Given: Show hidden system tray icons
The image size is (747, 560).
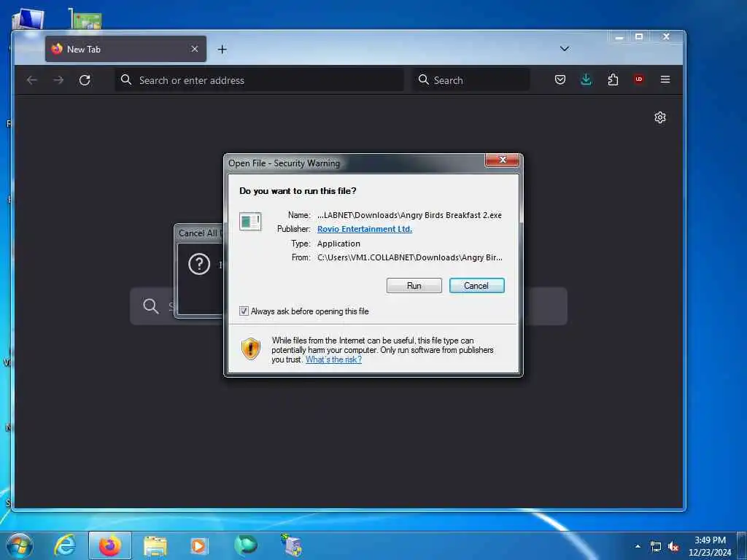Looking at the screenshot, I should 638,546.
